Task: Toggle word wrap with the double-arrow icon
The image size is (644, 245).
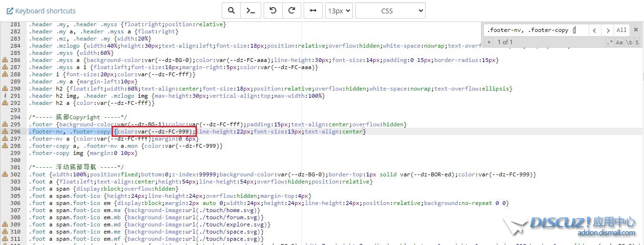Action: [313, 10]
